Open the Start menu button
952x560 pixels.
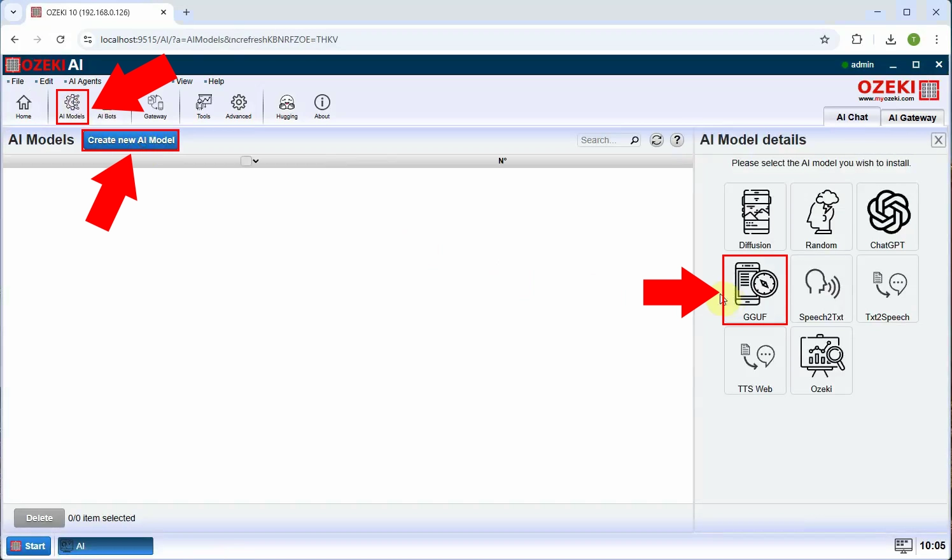click(x=29, y=546)
